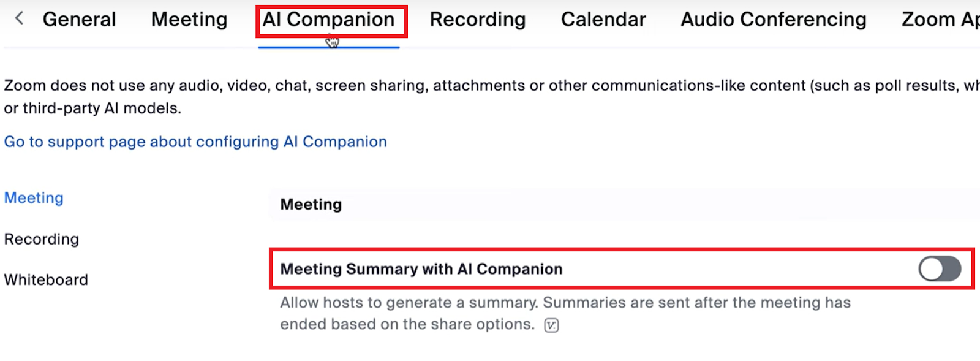Screen dimensions: 980x361
Task: Switch to Audio Conferencing settings
Action: (x=773, y=19)
